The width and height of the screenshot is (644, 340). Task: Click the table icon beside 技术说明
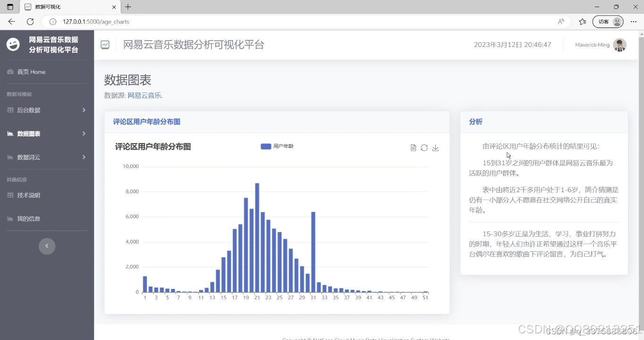(9, 195)
